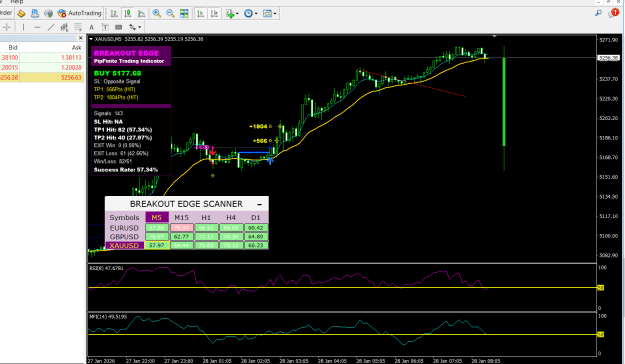Toggle chart shift from right border

click(x=214, y=14)
